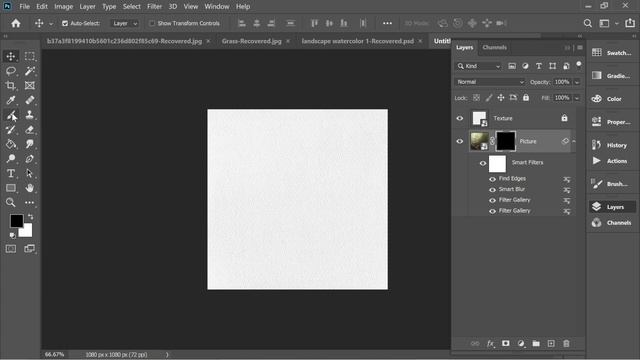Add a layer mask
The image size is (640, 360).
505,344
